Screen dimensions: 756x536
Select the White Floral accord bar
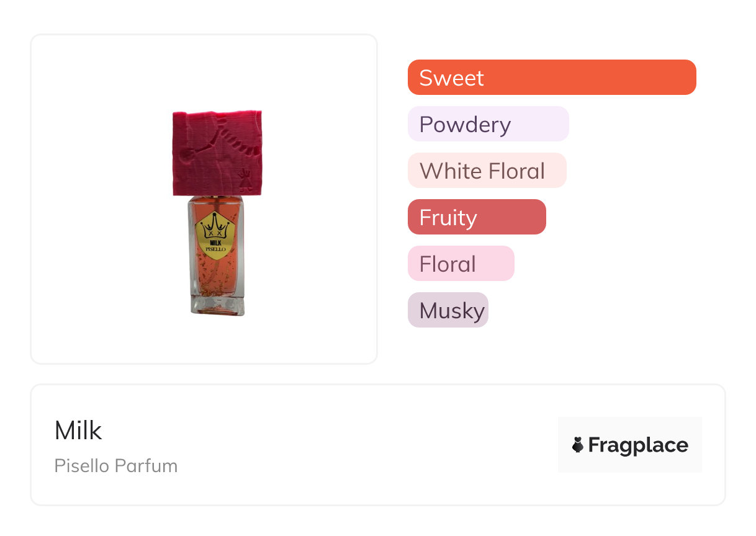(x=487, y=171)
